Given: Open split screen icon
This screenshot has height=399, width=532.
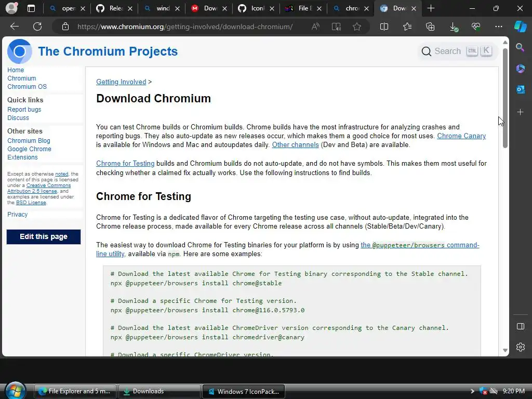Looking at the screenshot, I should click(384, 26).
